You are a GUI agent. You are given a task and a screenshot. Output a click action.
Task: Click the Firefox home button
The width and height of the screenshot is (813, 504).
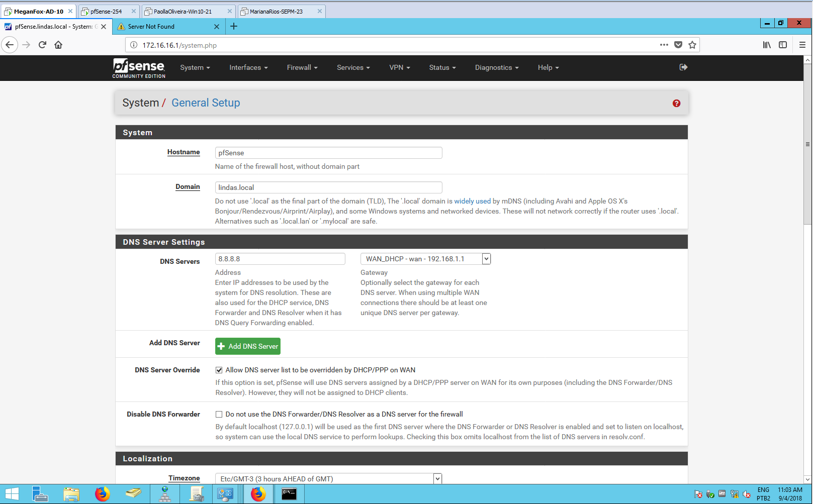tap(58, 45)
